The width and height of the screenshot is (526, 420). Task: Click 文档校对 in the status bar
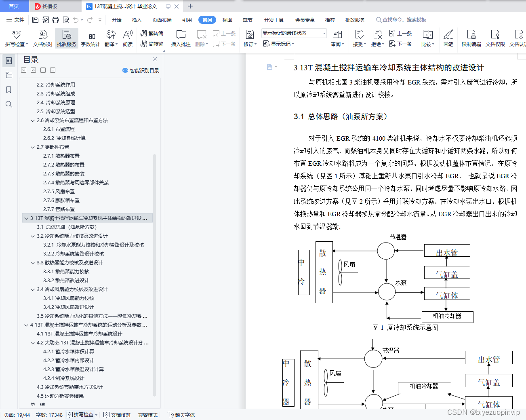click(x=117, y=415)
